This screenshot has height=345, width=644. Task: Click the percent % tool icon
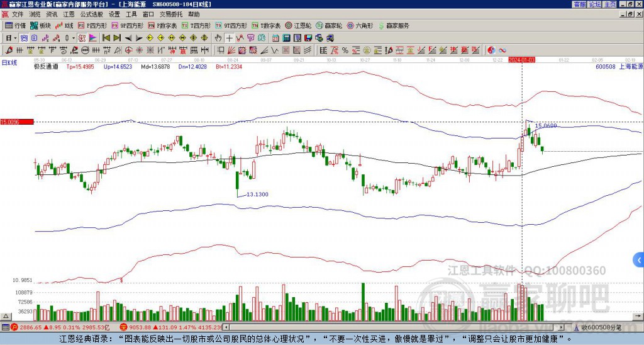[345, 50]
